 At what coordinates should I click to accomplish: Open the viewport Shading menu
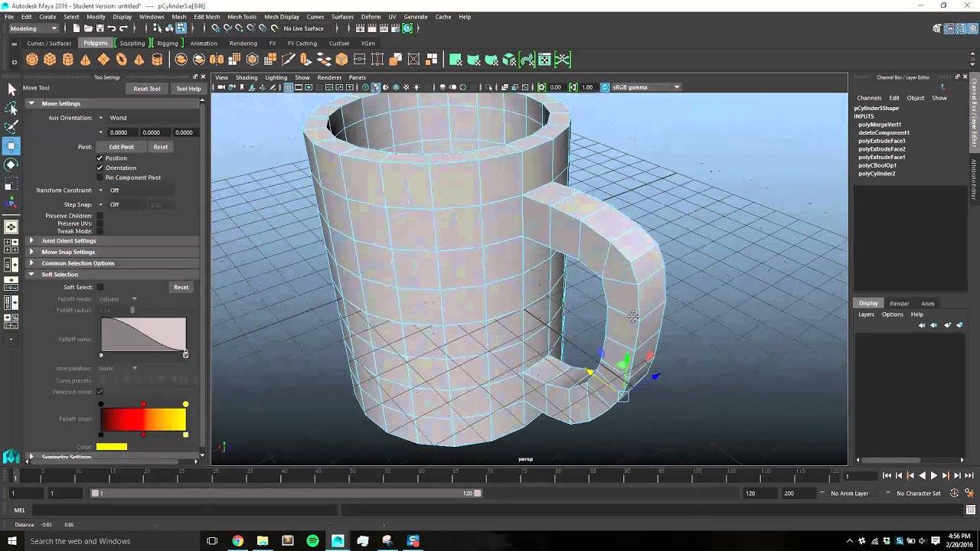[x=247, y=77]
